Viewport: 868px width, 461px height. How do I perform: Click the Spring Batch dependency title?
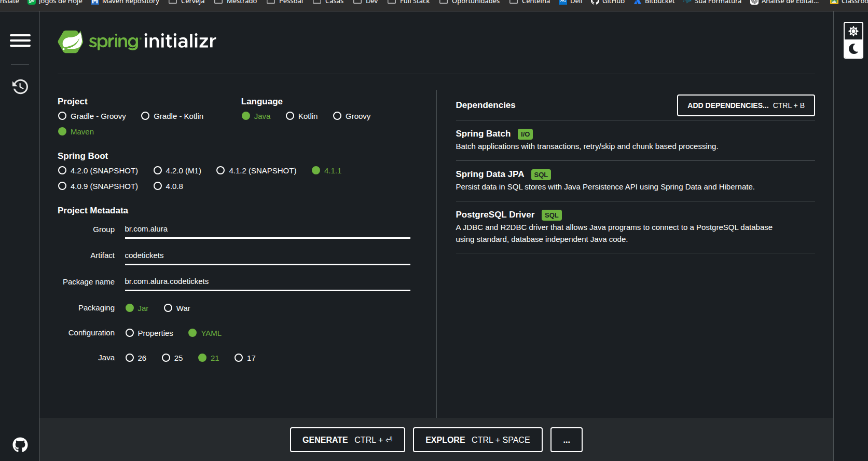coord(483,134)
